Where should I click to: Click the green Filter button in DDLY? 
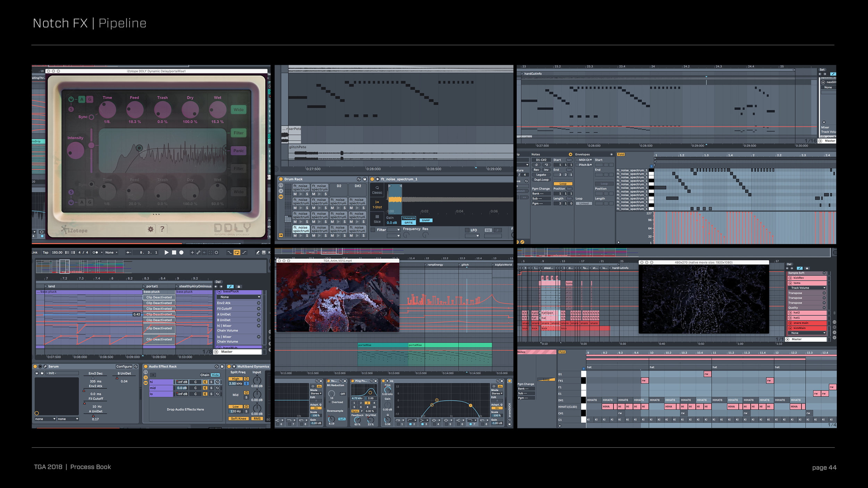(x=239, y=133)
